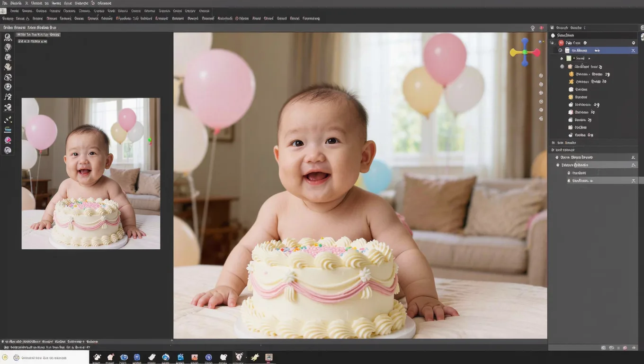Click the lightbulb icon above the main canvas
Screen dimensions: 644x364
point(533,28)
